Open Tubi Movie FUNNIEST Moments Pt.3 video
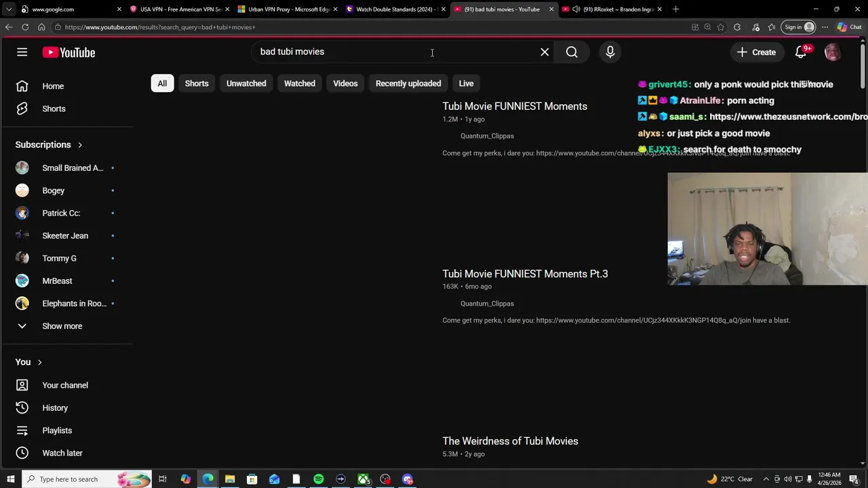Viewport: 868px width, 488px height. coord(525,274)
